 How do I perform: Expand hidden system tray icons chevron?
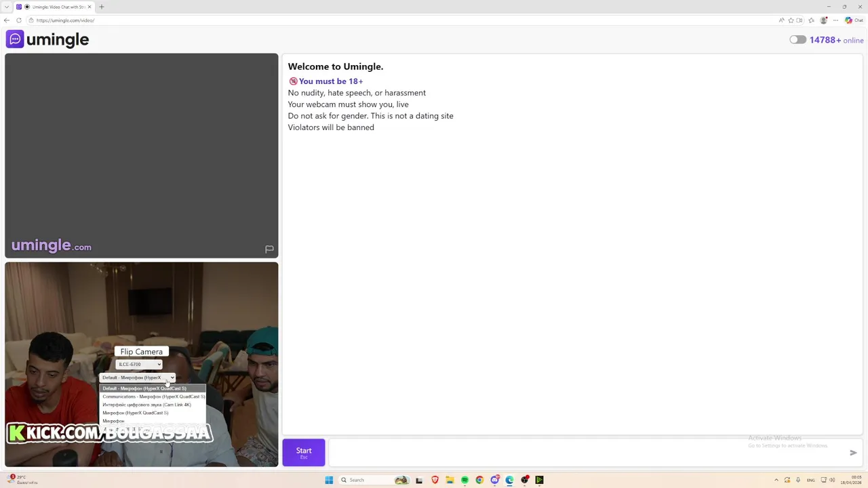pos(776,480)
